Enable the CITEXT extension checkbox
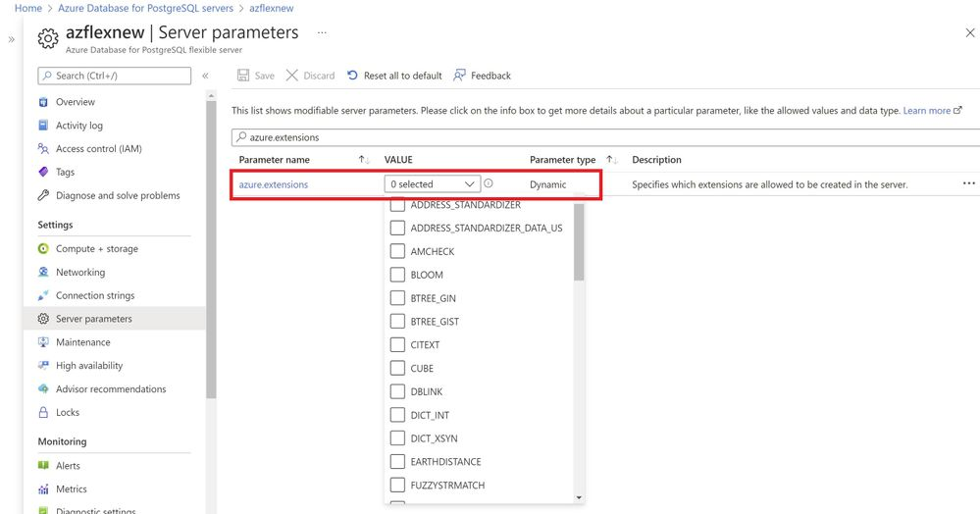 397,345
